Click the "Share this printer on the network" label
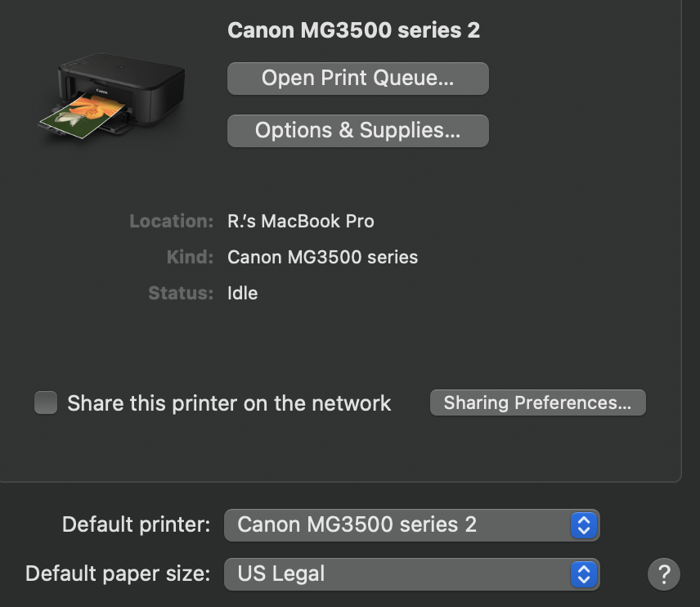700x607 pixels. 229,403
